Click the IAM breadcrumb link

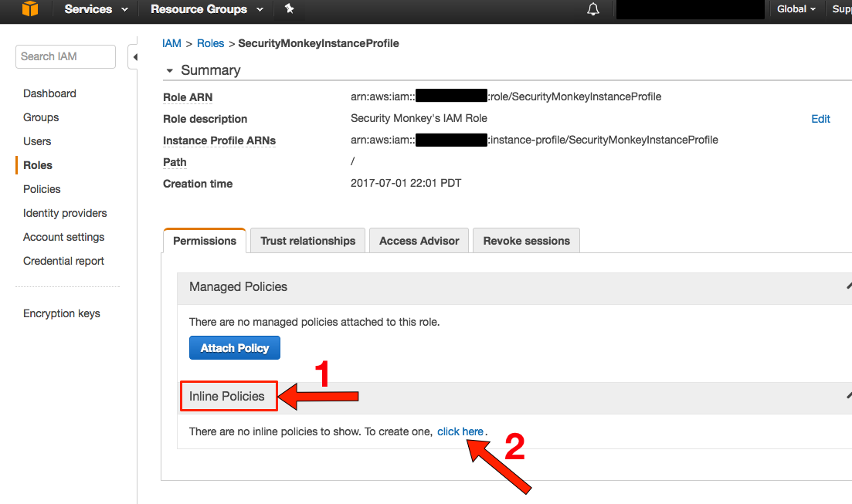pos(171,43)
